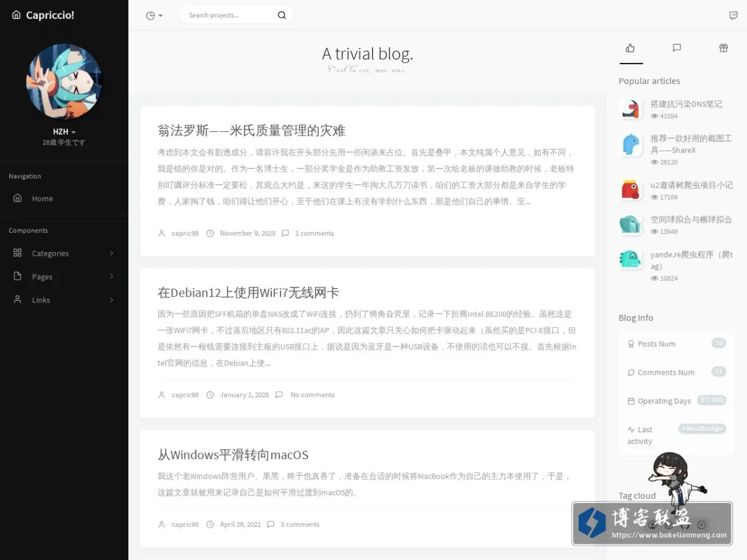
Task: Click the date 'November 9, 2025'
Action: (248, 233)
